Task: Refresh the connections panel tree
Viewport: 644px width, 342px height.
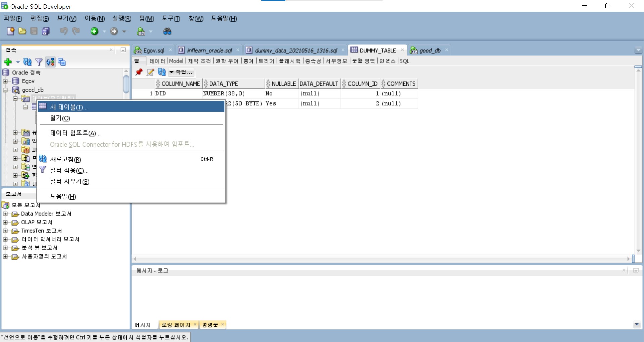Action: 28,62
